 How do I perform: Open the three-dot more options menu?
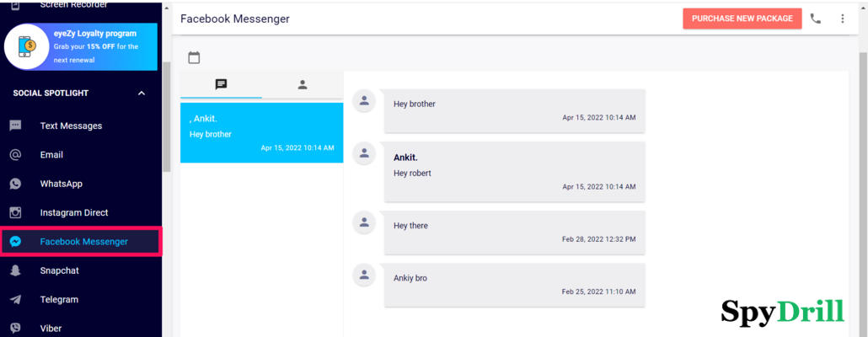click(x=842, y=19)
